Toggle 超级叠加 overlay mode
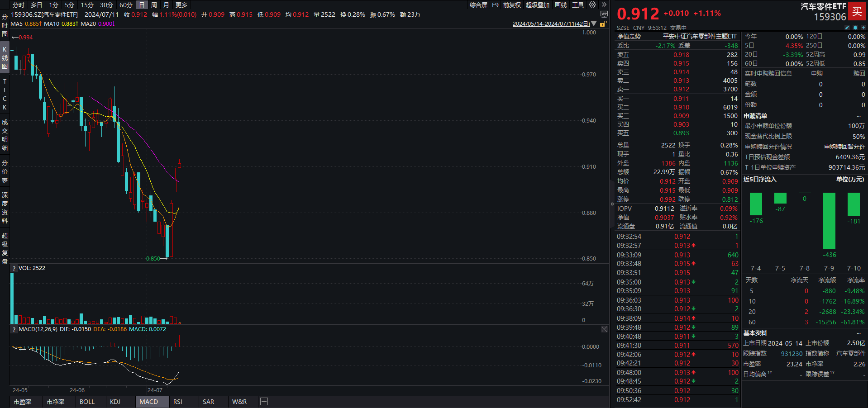The image size is (868, 408). click(538, 5)
